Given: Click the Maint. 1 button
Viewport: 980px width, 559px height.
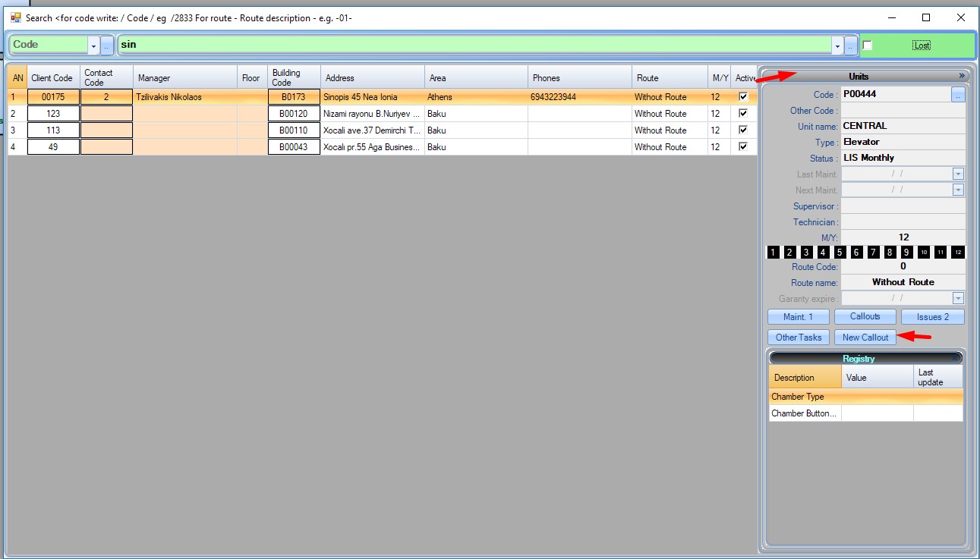Looking at the screenshot, I should coord(797,317).
